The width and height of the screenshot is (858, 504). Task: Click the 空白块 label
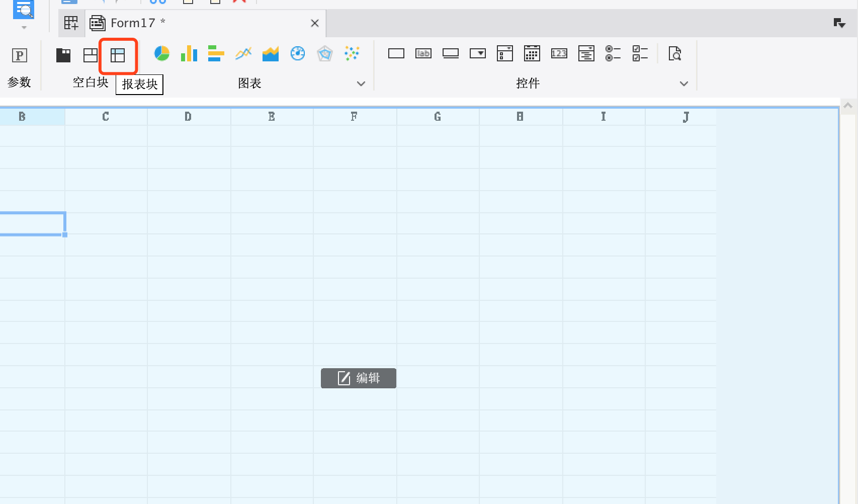(91, 82)
